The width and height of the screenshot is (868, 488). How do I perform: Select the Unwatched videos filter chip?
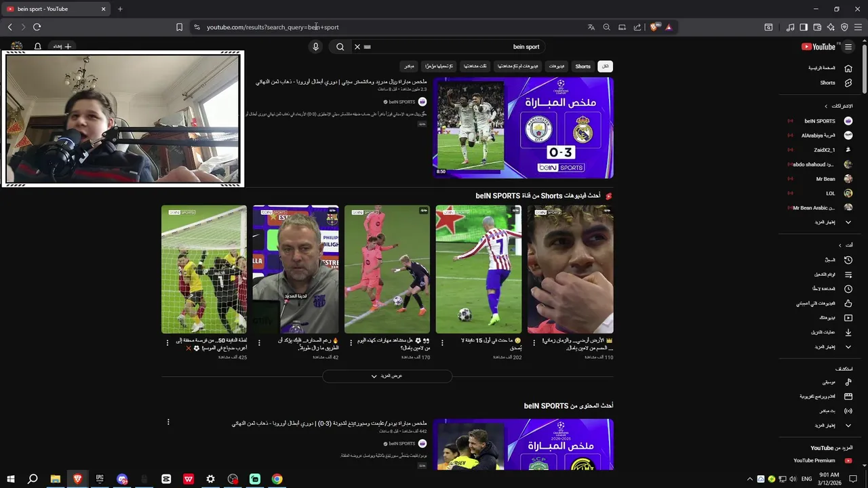518,66
